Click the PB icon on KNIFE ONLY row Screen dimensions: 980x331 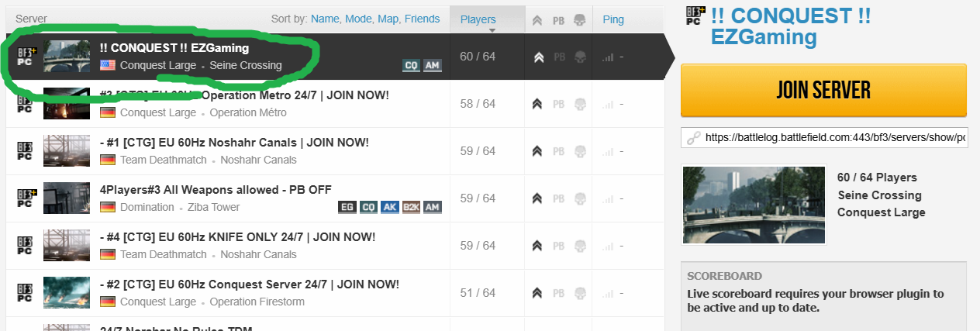click(558, 246)
